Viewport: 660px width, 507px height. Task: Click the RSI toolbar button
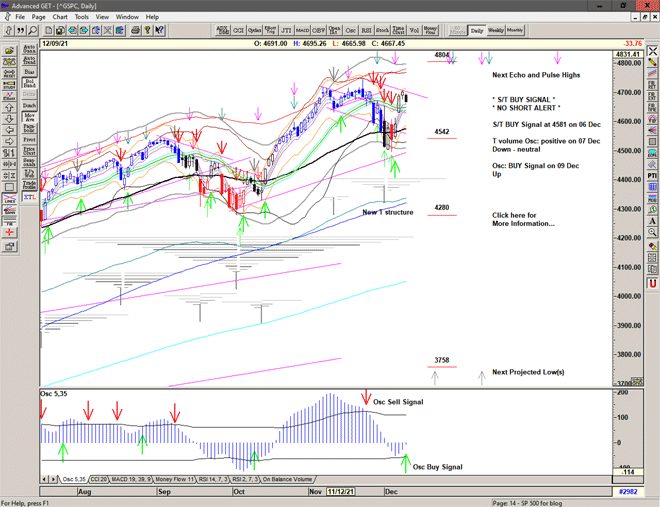pos(363,31)
